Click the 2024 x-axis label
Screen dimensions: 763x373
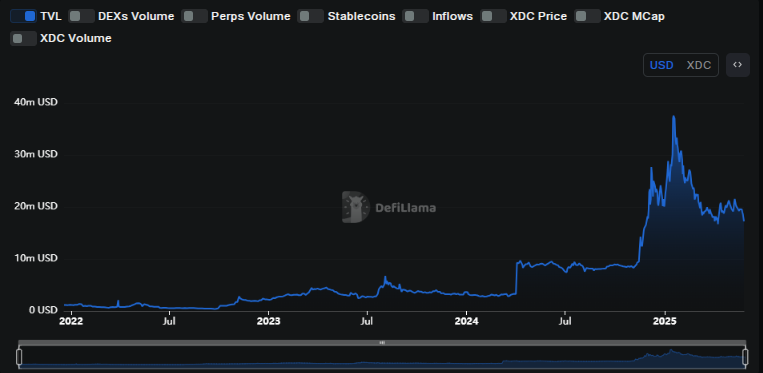pos(466,321)
